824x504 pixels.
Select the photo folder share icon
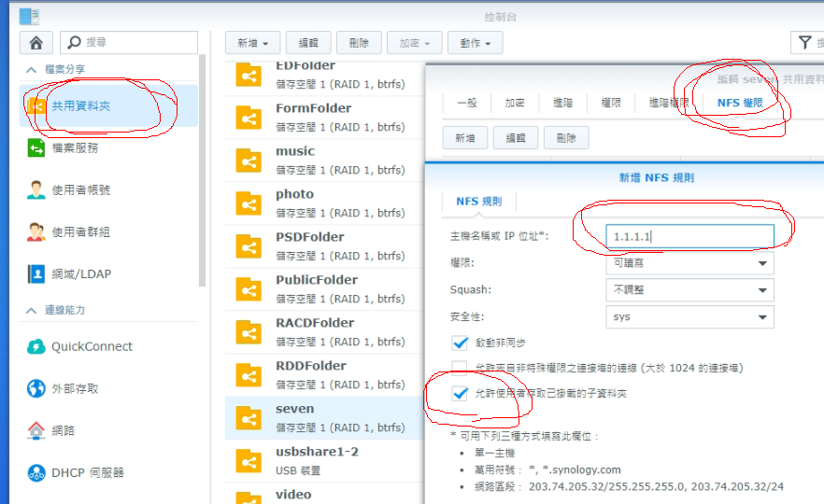pos(249,203)
